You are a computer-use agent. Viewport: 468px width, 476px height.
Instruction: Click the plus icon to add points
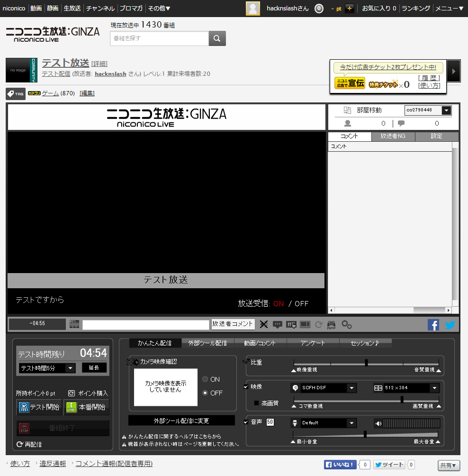(350, 9)
